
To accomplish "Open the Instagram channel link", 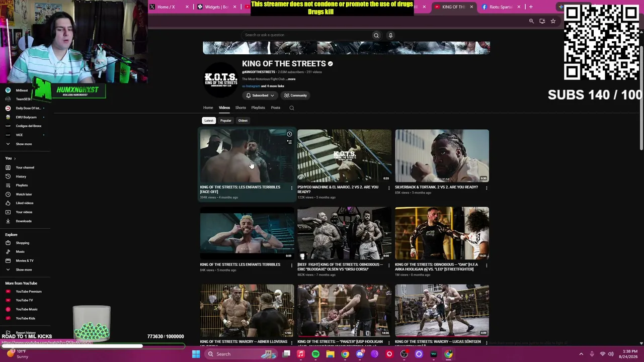I will pos(253,86).
